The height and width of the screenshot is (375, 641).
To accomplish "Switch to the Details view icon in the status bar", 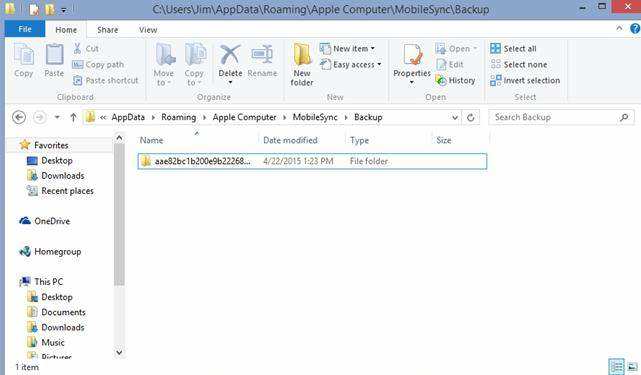I will [616, 366].
